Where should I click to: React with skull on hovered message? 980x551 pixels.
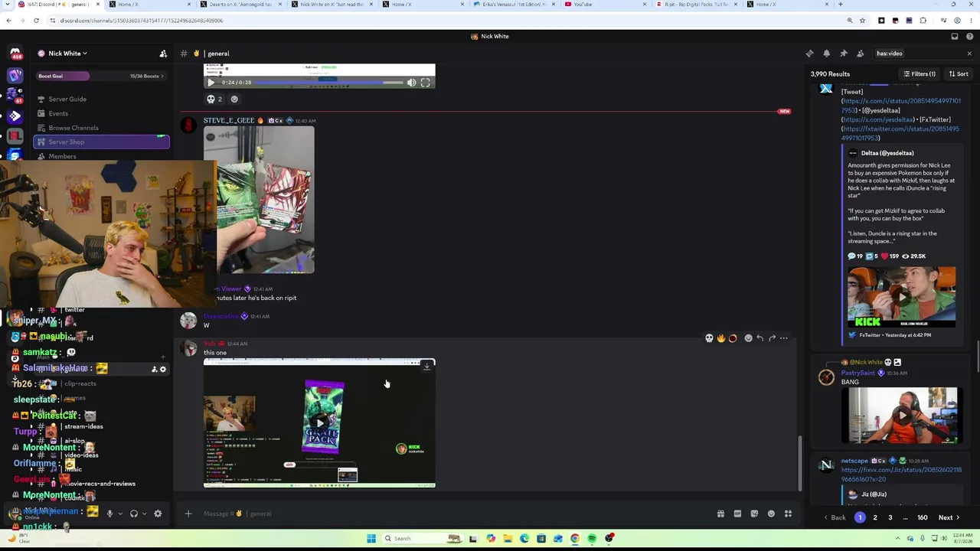coord(709,338)
